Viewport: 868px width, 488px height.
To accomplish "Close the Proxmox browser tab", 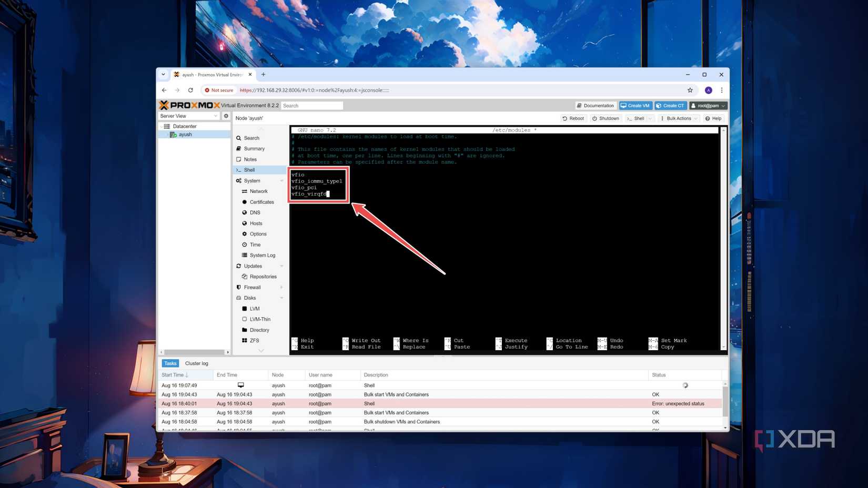I will (250, 75).
